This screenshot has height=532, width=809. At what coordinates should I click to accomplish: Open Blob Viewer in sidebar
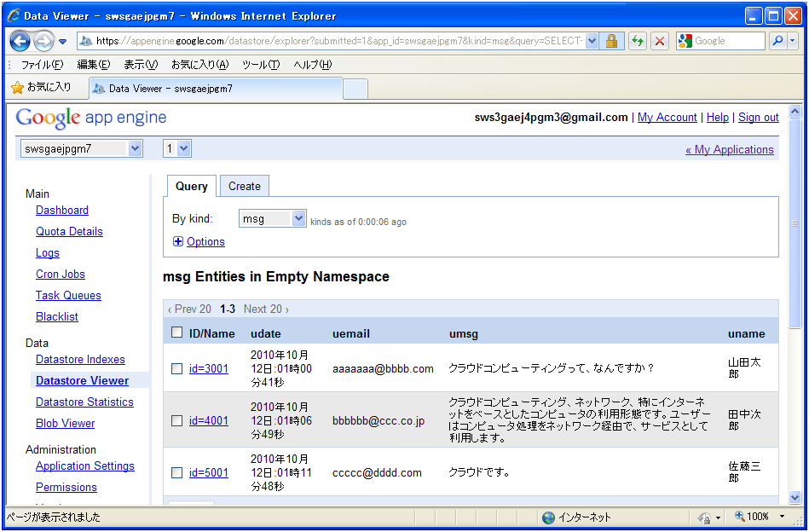pyautogui.click(x=65, y=424)
